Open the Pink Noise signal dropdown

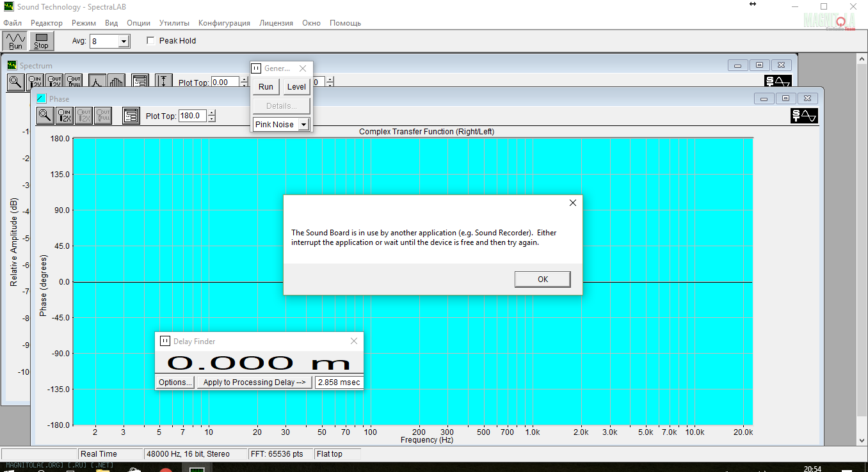[304, 124]
